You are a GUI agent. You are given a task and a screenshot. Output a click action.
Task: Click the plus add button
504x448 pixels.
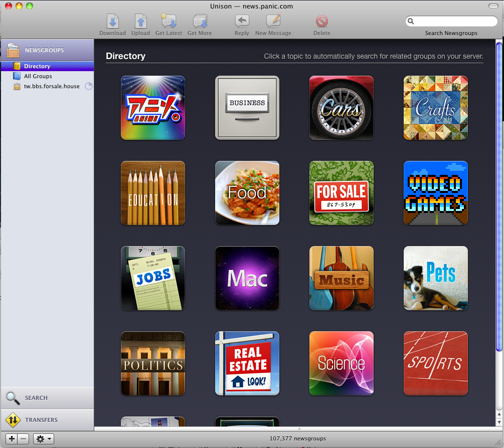click(x=12, y=438)
